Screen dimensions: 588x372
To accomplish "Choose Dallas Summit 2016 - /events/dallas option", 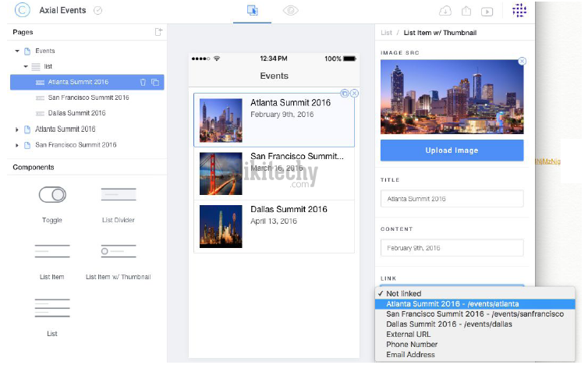I will coord(475,324).
